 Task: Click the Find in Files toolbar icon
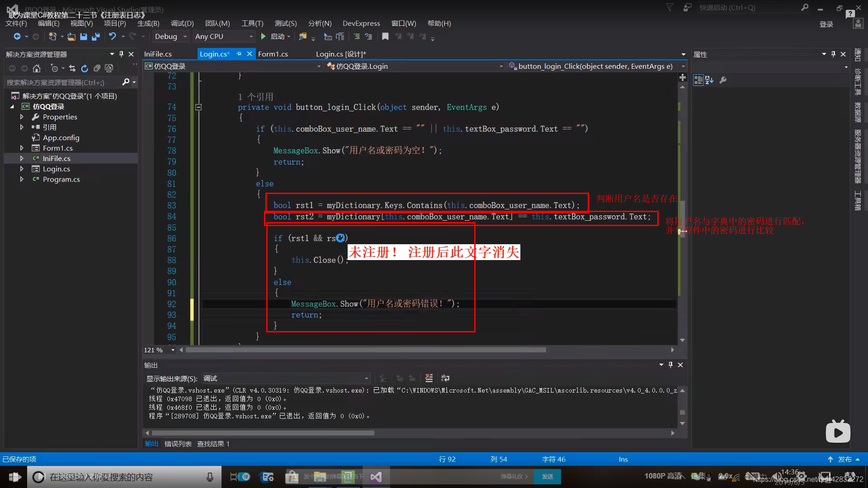303,37
